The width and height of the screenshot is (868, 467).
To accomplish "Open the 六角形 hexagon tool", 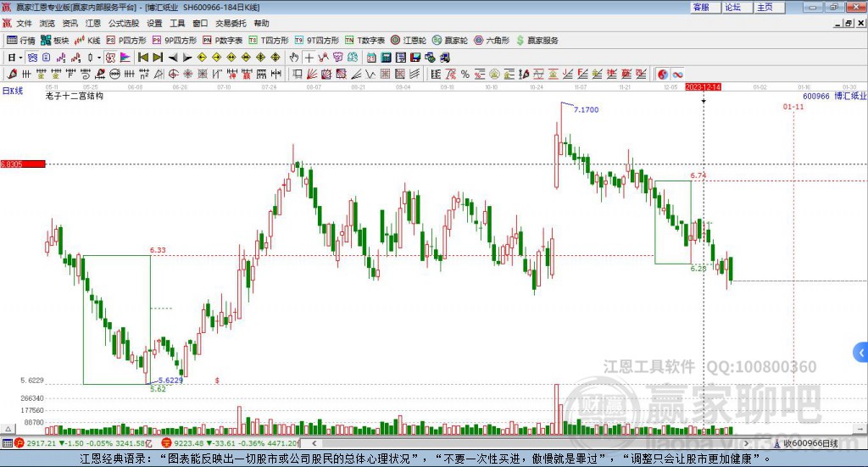I will coord(492,41).
